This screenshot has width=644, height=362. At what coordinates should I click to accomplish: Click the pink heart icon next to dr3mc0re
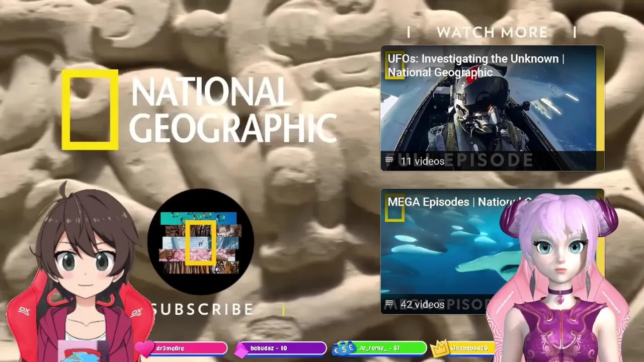pyautogui.click(x=144, y=348)
